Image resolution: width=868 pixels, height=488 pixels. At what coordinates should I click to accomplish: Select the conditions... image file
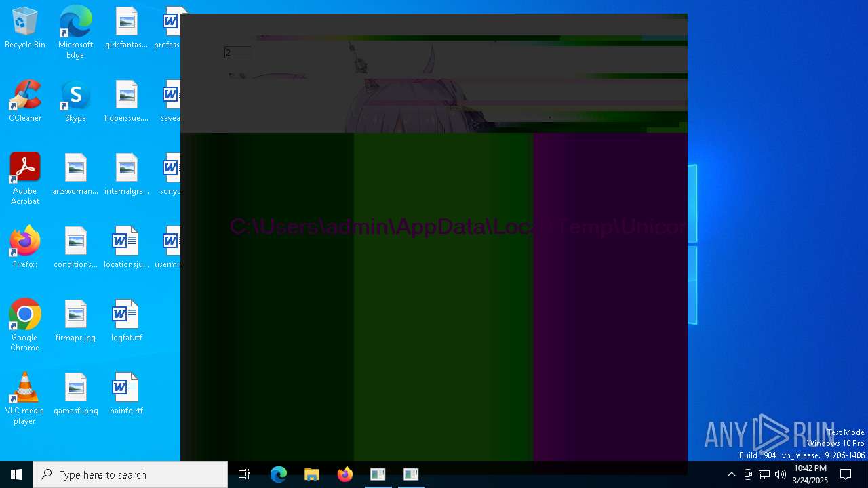pos(75,248)
